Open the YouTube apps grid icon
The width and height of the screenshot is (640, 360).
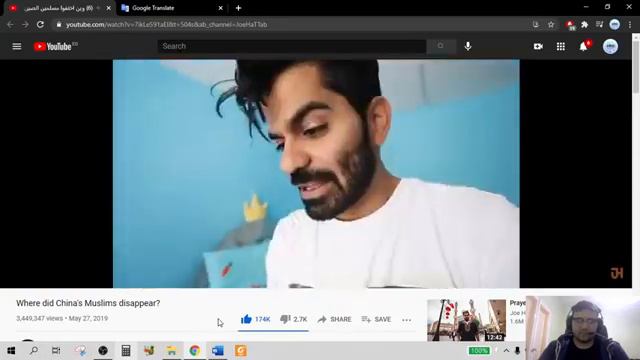coord(561,47)
